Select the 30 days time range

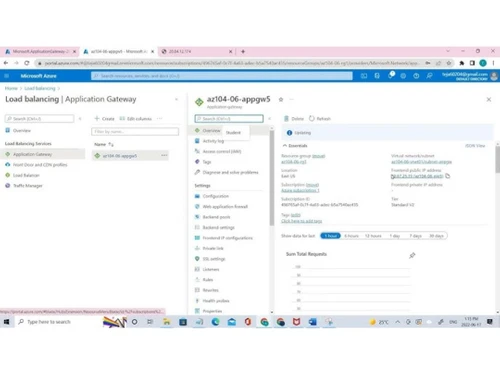[x=436, y=236]
